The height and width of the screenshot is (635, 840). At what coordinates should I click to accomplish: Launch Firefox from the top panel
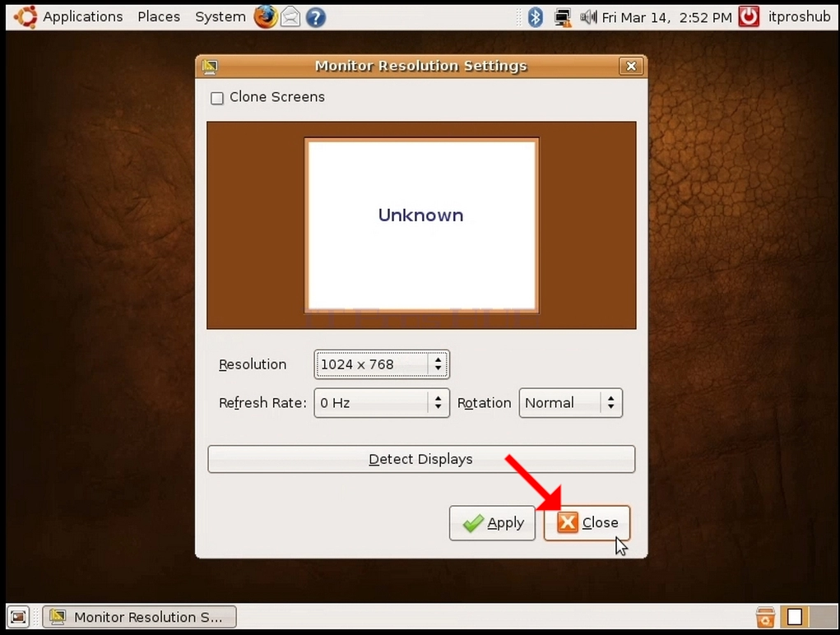[x=266, y=17]
